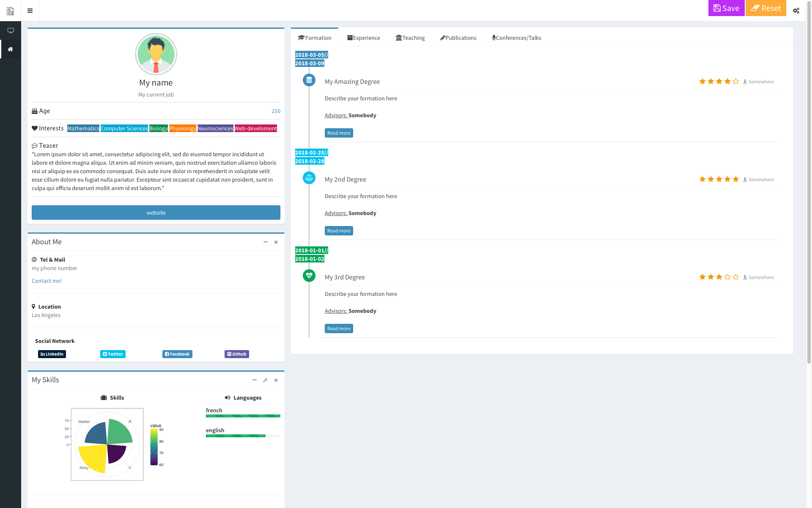Read more about My Amazing Degree
Screen dimensions: 812x508
339,133
